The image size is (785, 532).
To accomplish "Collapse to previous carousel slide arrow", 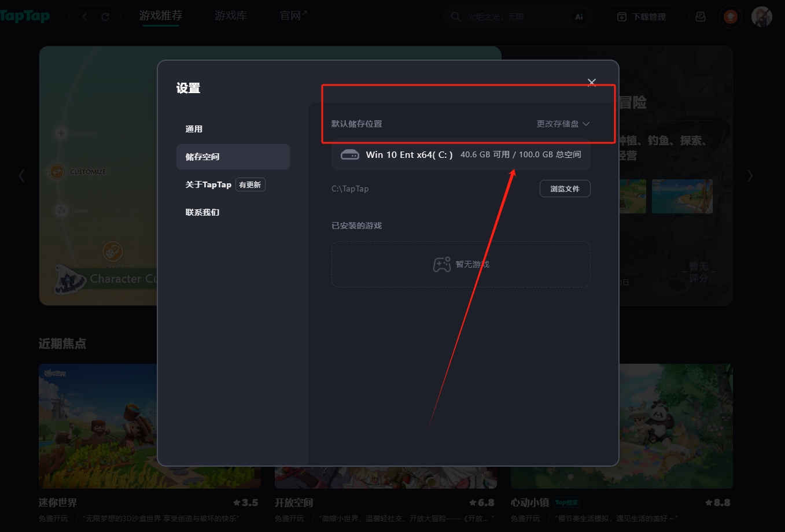I will [21, 175].
